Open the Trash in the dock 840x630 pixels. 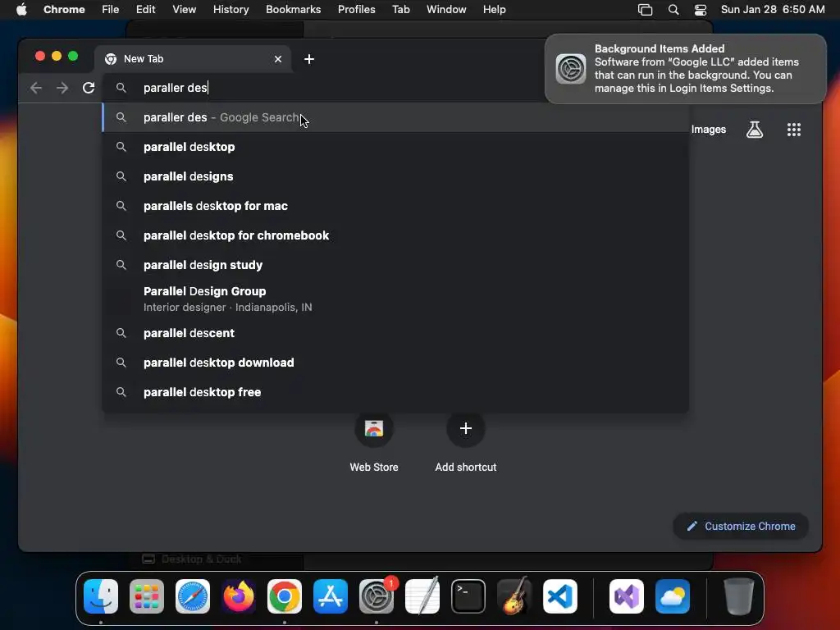pyautogui.click(x=739, y=596)
